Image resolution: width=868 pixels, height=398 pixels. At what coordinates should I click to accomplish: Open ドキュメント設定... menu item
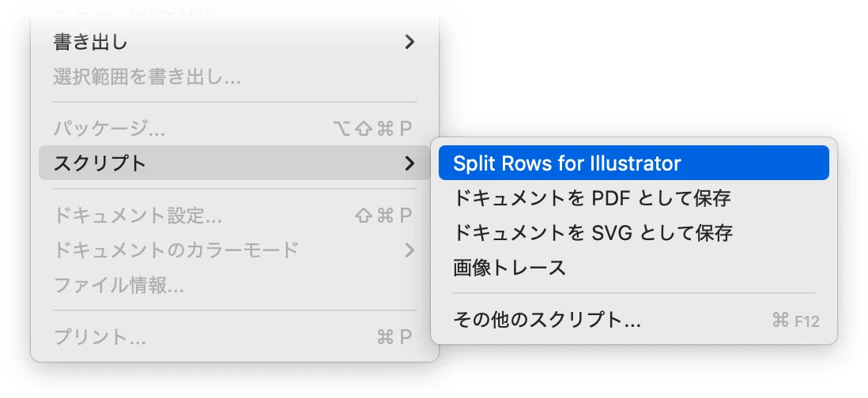coord(234,215)
